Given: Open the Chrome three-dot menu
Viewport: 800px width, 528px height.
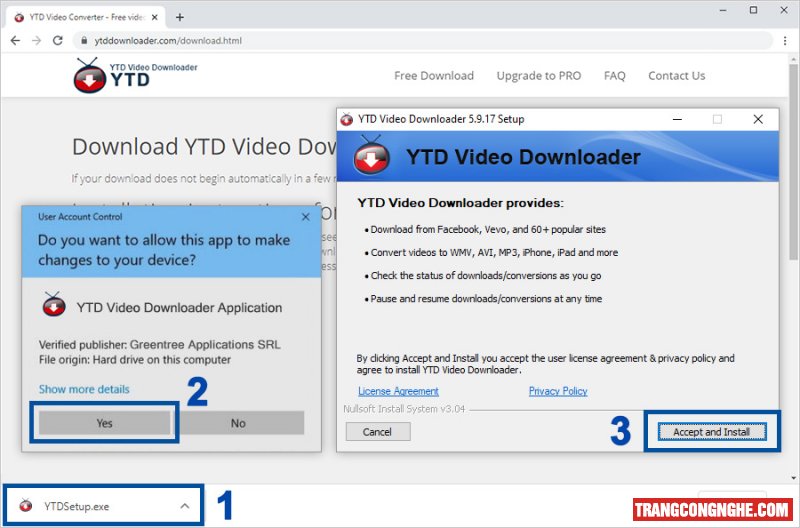Looking at the screenshot, I should pos(785,41).
